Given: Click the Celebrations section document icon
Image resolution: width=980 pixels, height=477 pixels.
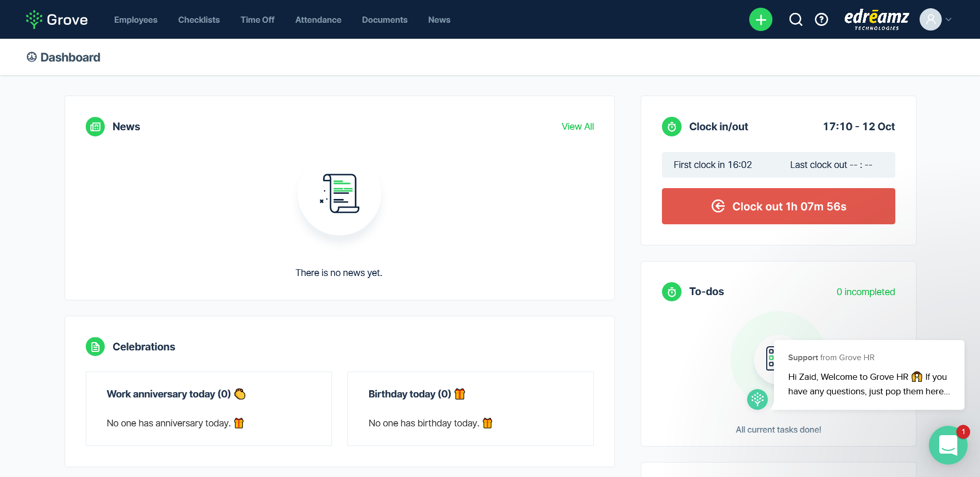Looking at the screenshot, I should (95, 347).
